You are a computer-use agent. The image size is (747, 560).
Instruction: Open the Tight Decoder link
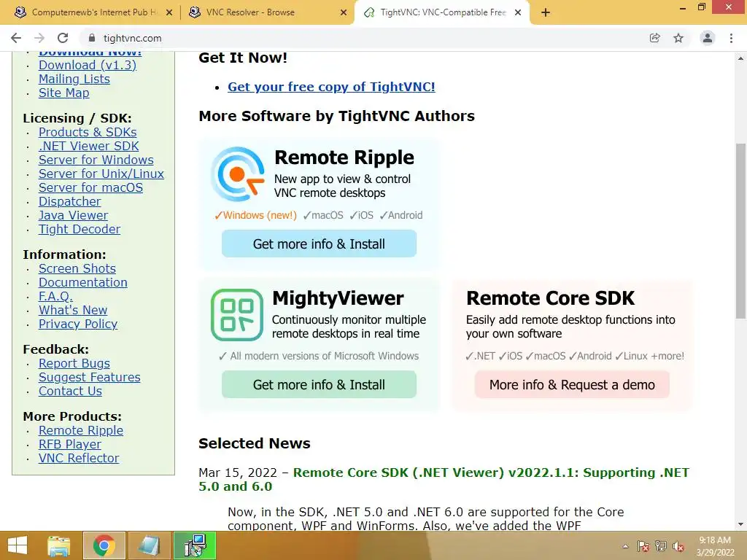(x=80, y=229)
